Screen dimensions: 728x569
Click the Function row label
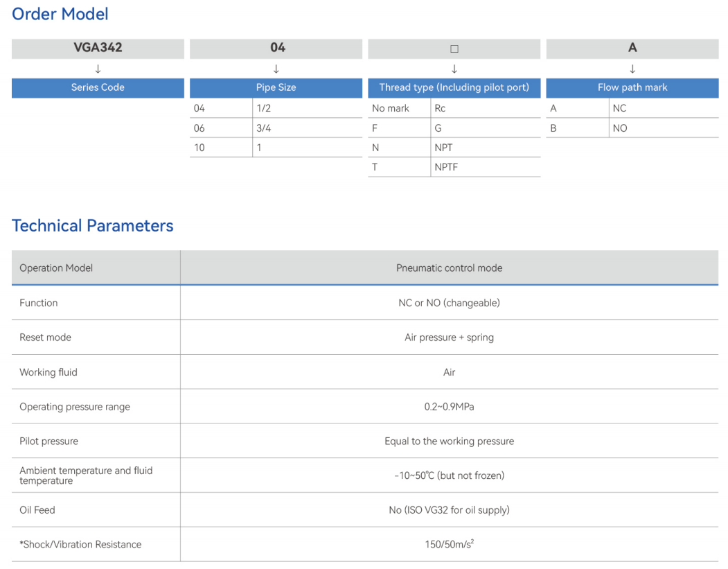click(39, 303)
